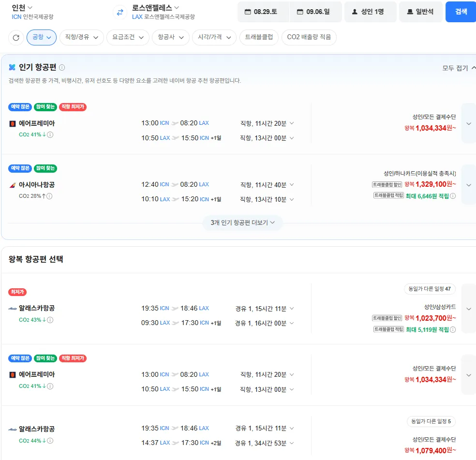Expand price options for 1,023,700원 fare

coord(469,309)
